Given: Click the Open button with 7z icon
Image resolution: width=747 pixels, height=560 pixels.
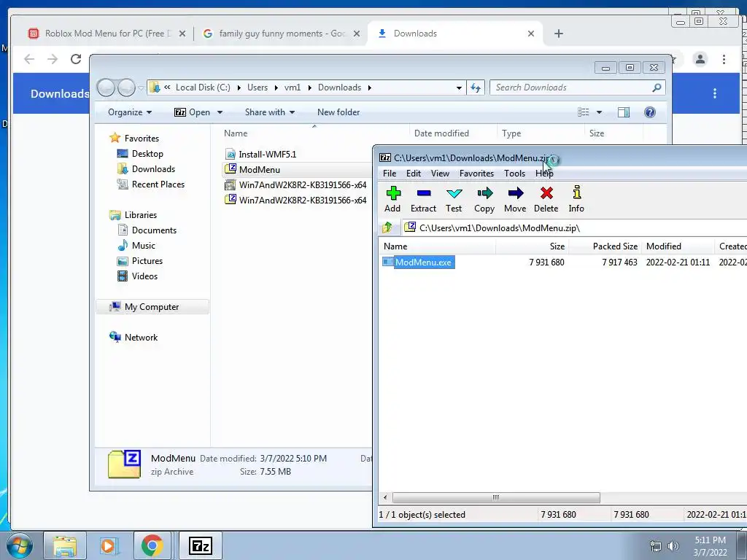Looking at the screenshot, I should 193,112.
